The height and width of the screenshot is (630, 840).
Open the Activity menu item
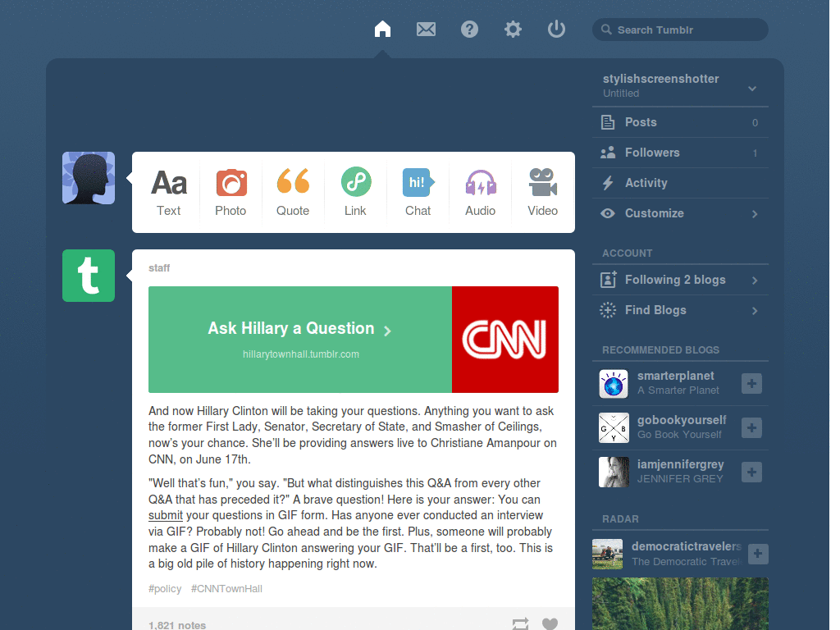(680, 183)
